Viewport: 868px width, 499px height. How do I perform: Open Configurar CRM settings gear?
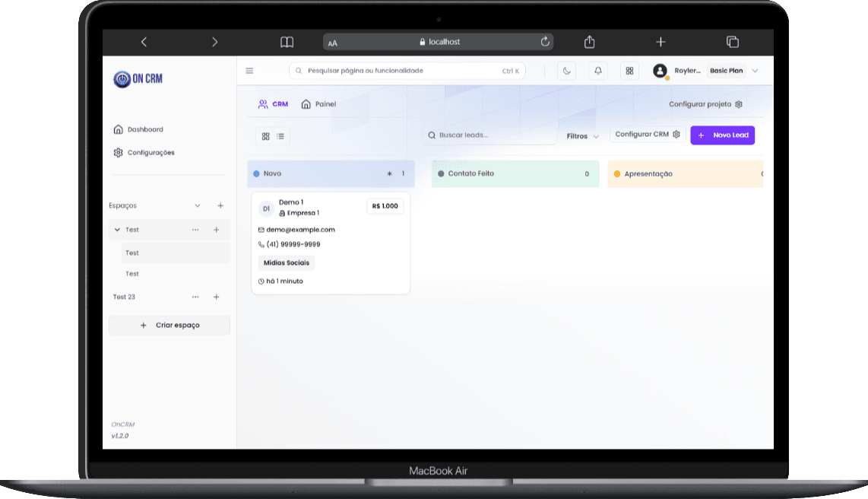676,134
